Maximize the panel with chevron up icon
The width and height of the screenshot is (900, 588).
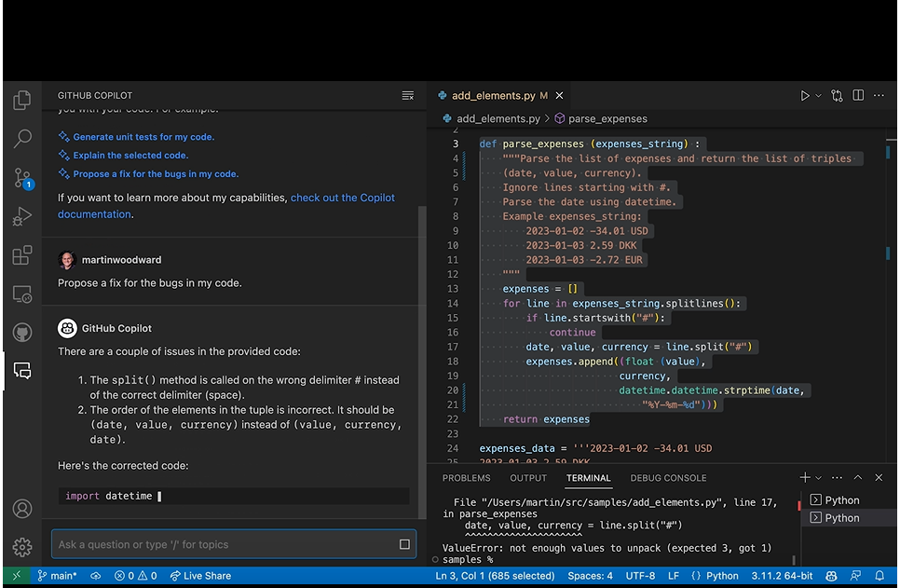point(857,477)
